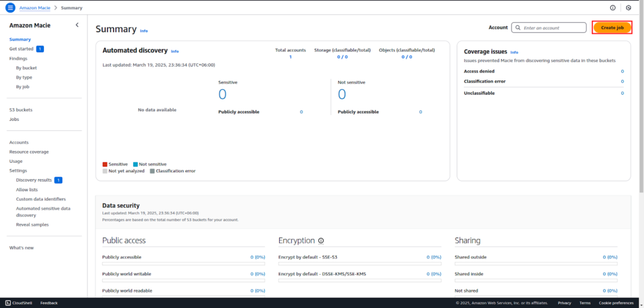Click Classification error legend swatch
This screenshot has width=644, height=308.
(x=152, y=171)
